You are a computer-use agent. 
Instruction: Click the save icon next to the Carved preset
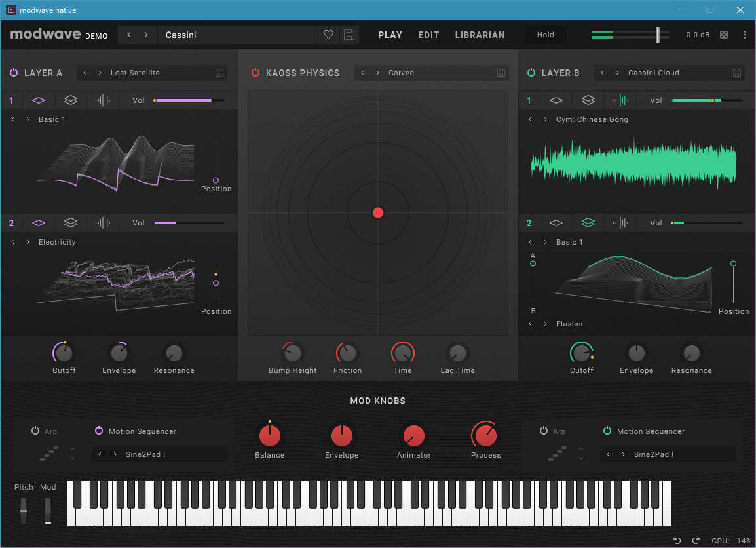pos(501,73)
